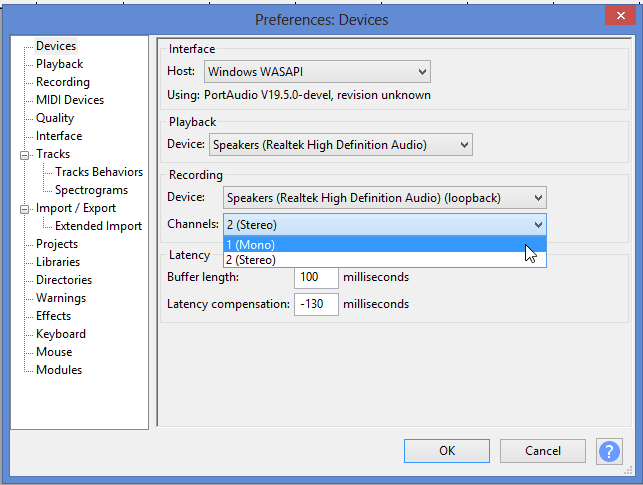Collapse the Import / Export tree node

(24, 209)
